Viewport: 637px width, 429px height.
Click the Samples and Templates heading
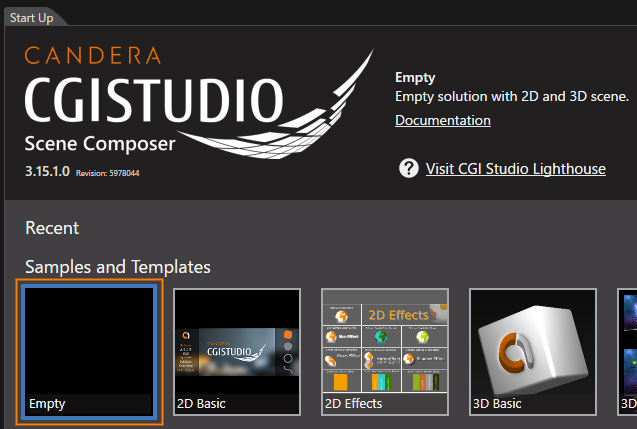tap(118, 267)
